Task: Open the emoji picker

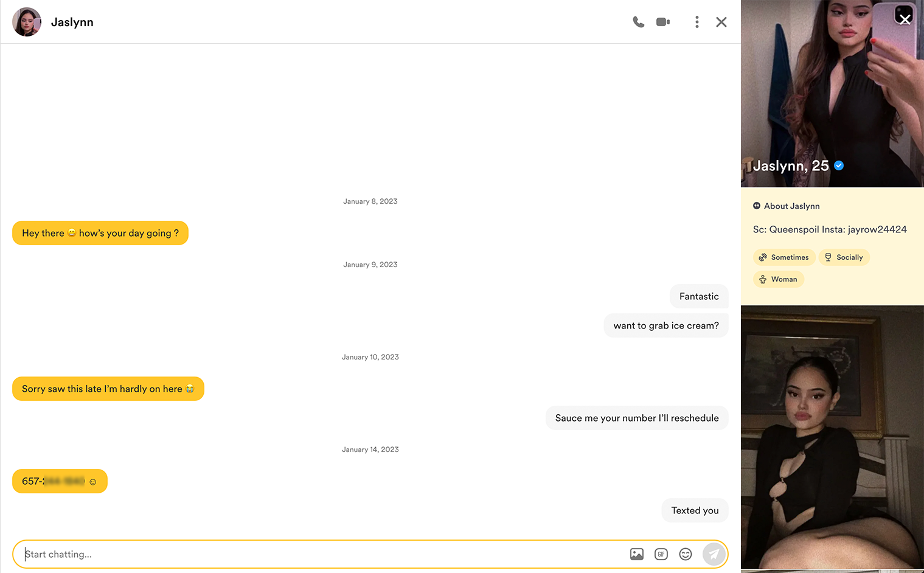Action: click(686, 554)
